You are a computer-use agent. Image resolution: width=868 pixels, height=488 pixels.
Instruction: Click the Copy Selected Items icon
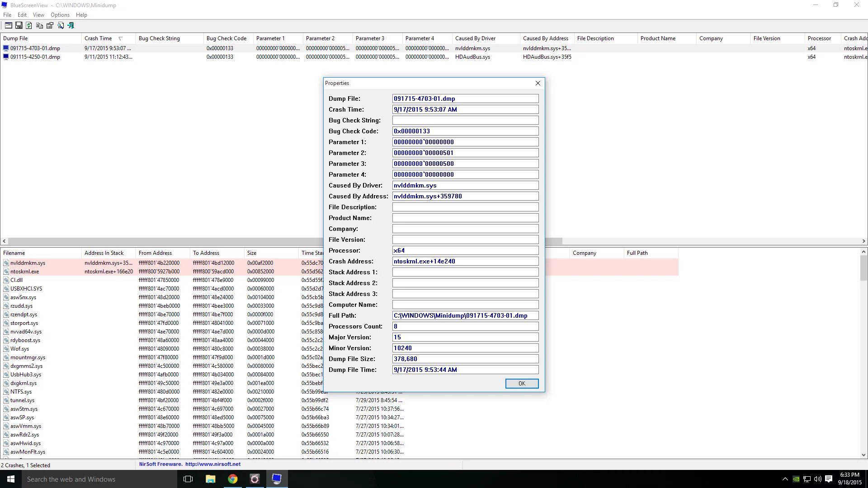[x=39, y=25]
